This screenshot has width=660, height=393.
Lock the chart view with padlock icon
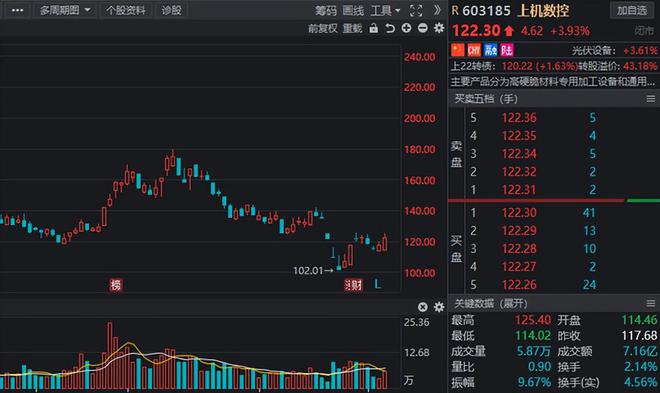[373, 28]
